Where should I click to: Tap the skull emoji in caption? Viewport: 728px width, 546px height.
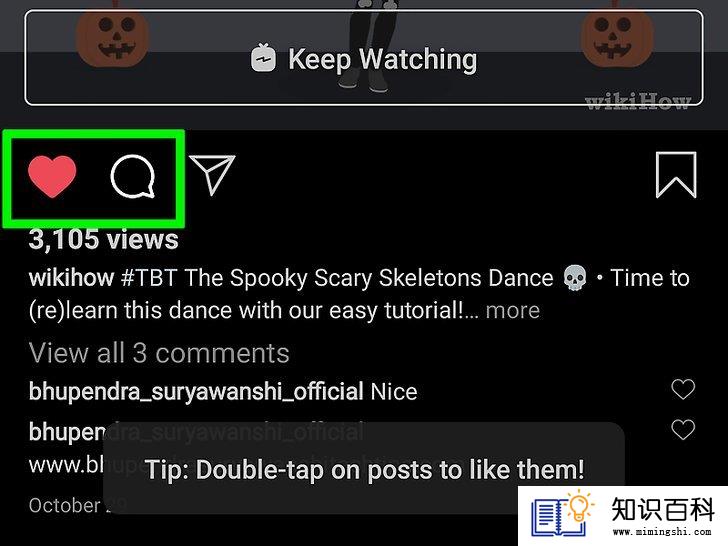575,278
